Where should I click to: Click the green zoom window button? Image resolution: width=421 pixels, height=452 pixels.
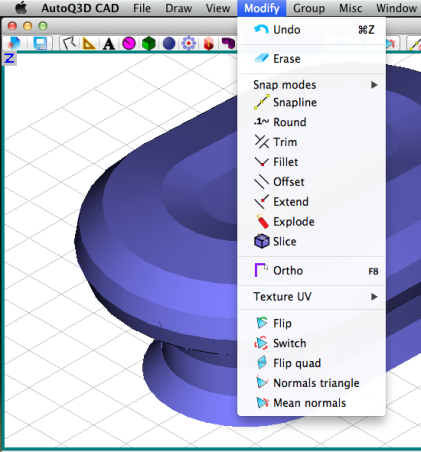pos(43,26)
